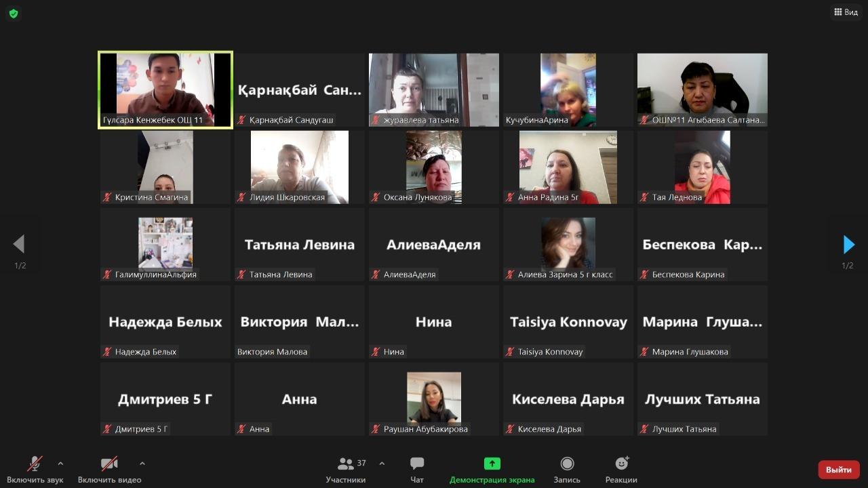
Task: Open the Чат chat panel
Action: click(x=417, y=470)
